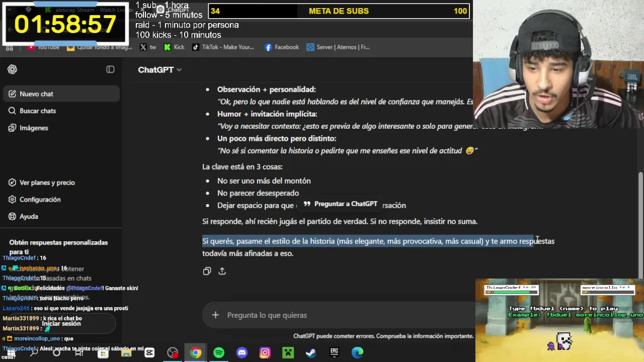Click the Nuevo chat pencil icon

click(12, 94)
